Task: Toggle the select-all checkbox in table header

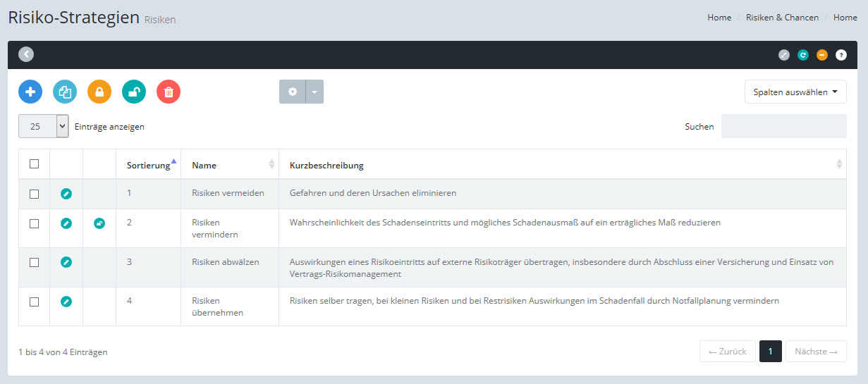Action: click(34, 164)
